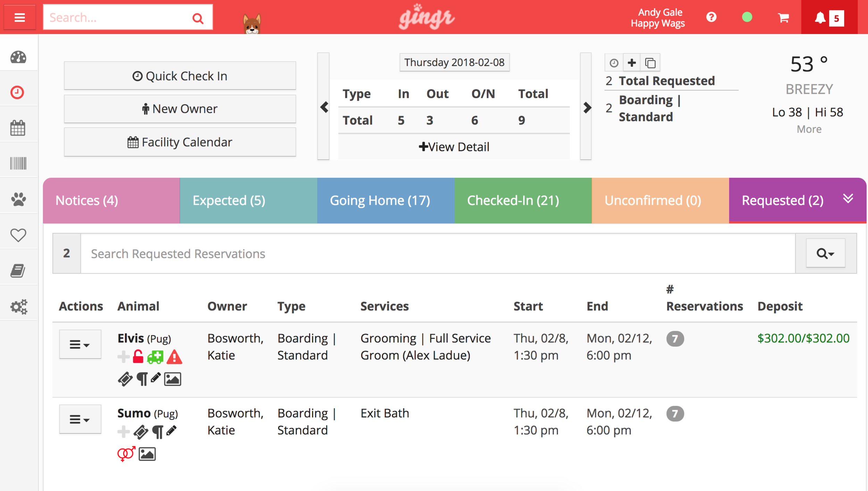The height and width of the screenshot is (491, 868).
Task: Open the gears settings sidebar icon
Action: (x=18, y=307)
